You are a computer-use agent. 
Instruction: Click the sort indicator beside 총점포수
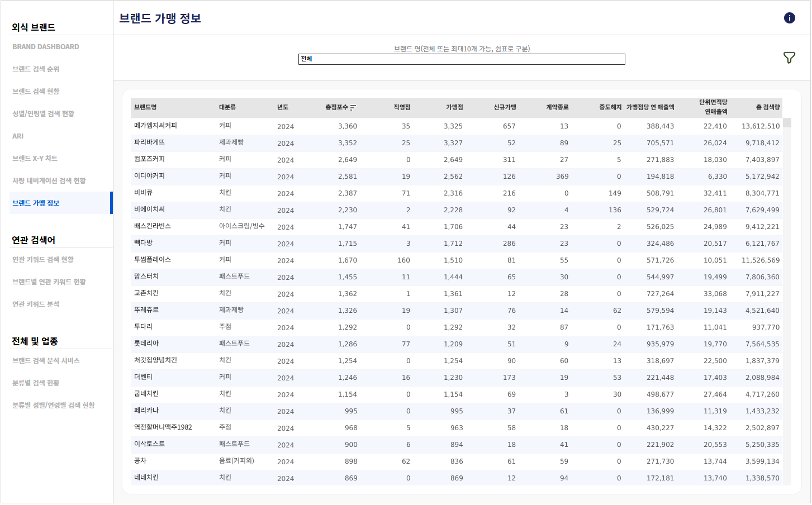pyautogui.click(x=353, y=107)
